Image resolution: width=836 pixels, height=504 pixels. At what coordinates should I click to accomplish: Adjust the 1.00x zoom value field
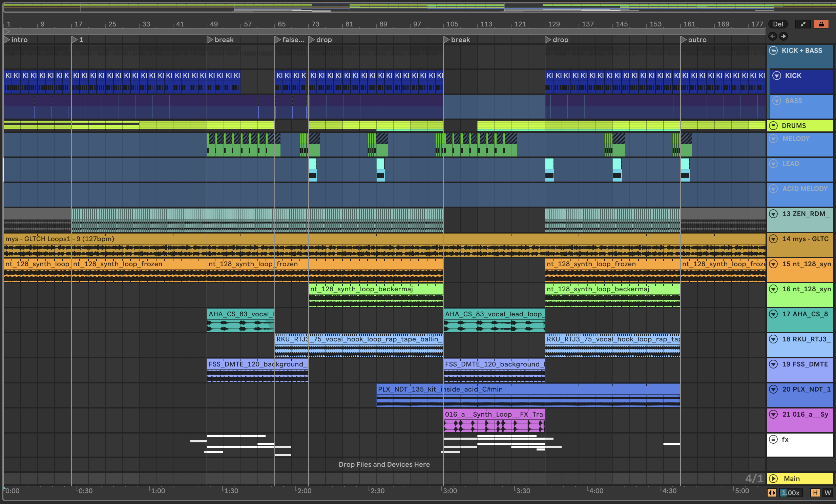[791, 493]
